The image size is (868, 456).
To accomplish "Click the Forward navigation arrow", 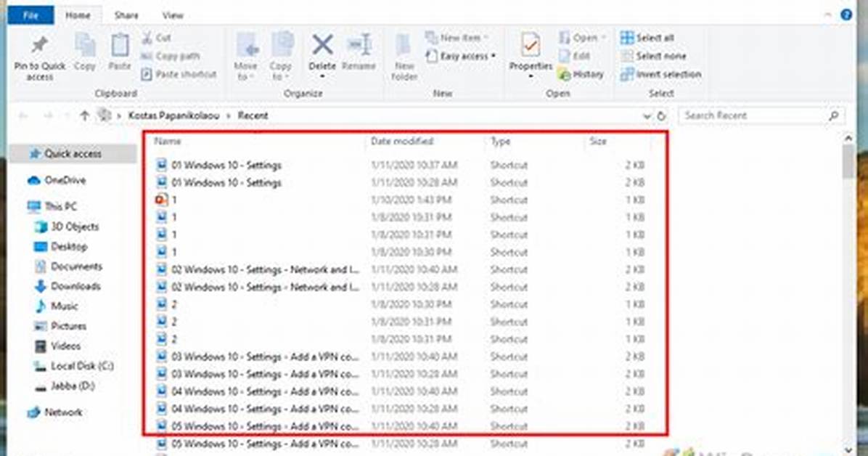I will click(48, 115).
